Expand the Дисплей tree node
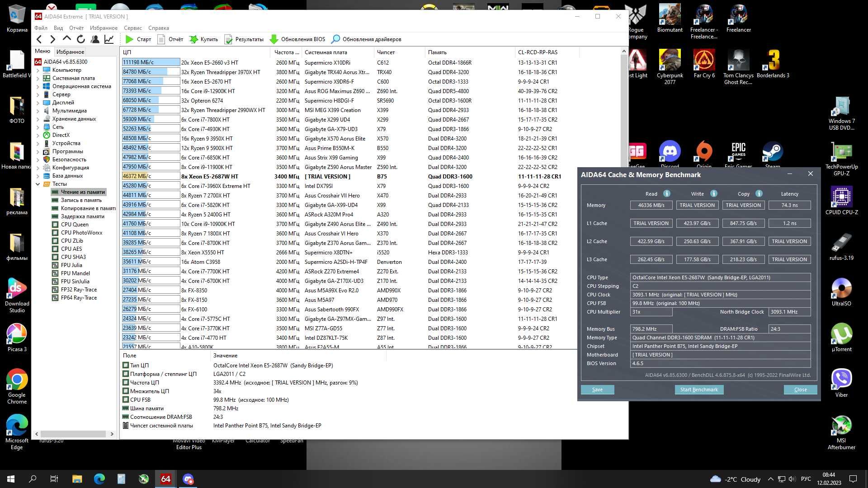Screen dimensions: 868x488 [38, 103]
